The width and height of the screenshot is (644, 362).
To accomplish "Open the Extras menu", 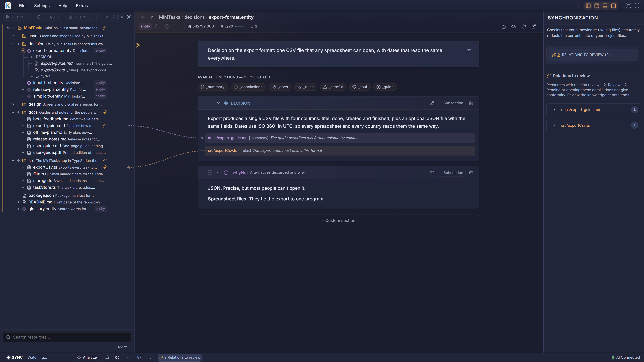I will (82, 6).
